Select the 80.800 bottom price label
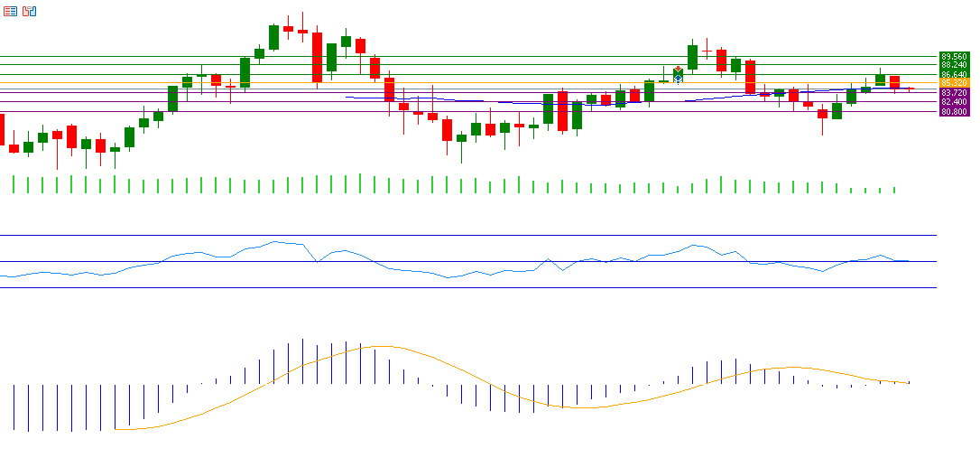The width and height of the screenshot is (980, 458). [x=954, y=111]
